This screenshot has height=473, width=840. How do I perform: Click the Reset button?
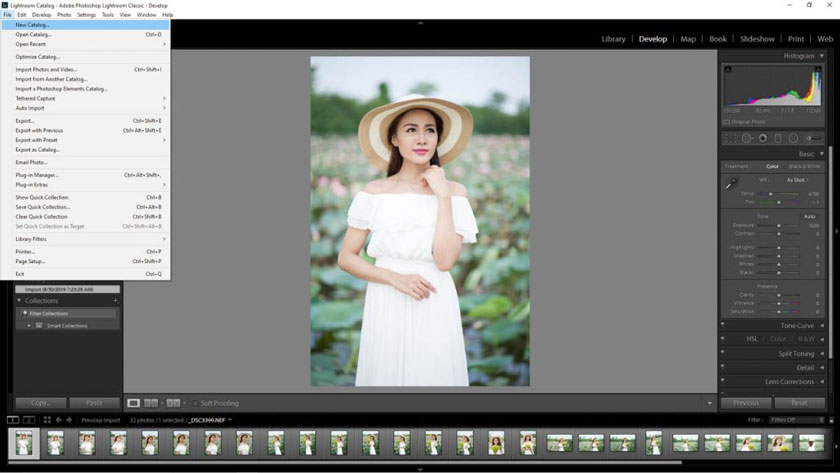pos(799,403)
